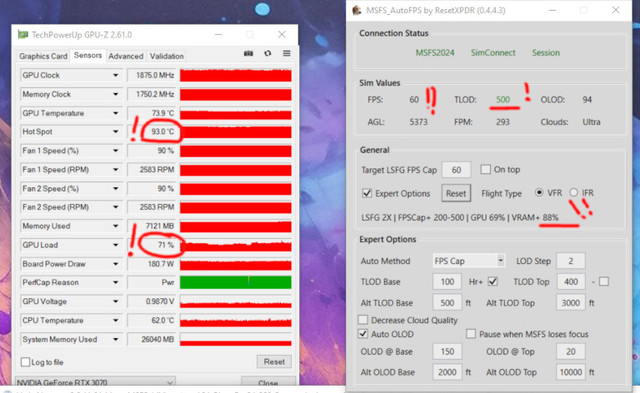Image resolution: width=640 pixels, height=393 pixels.
Task: Go to the Validation tab
Action: pyautogui.click(x=167, y=56)
